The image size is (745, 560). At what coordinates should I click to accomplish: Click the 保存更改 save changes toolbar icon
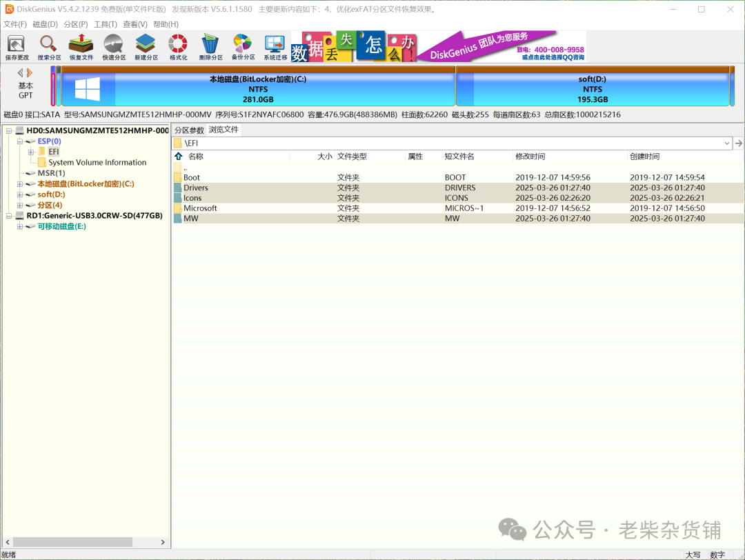(x=17, y=47)
